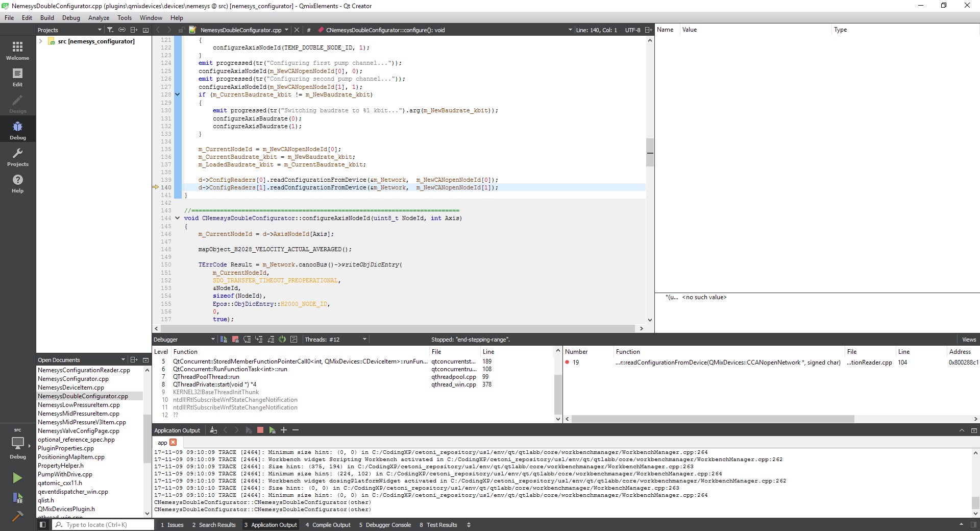The image size is (980, 531).
Task: Toggle the left sidebar visibility
Action: [x=43, y=525]
